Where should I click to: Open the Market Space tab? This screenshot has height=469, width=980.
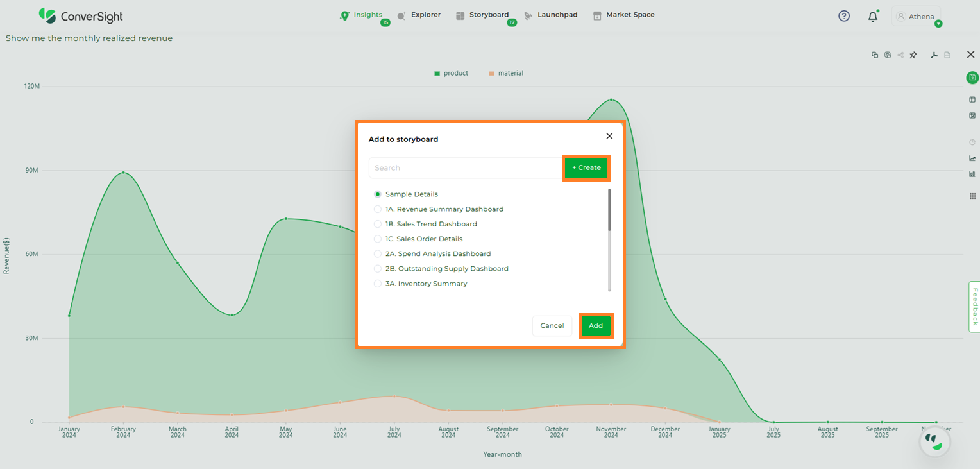pos(623,15)
